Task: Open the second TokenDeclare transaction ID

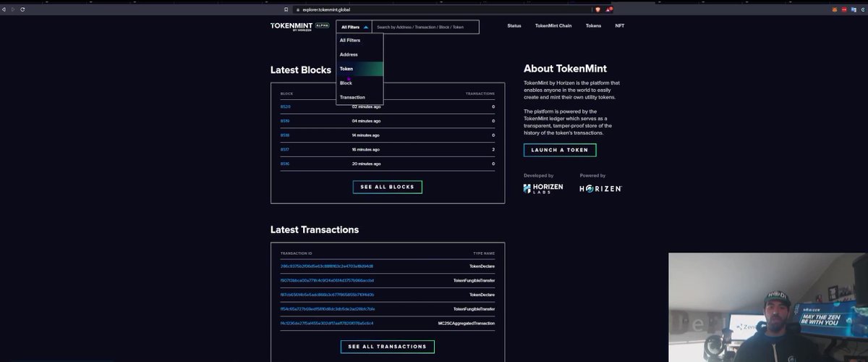Action: pos(327,295)
